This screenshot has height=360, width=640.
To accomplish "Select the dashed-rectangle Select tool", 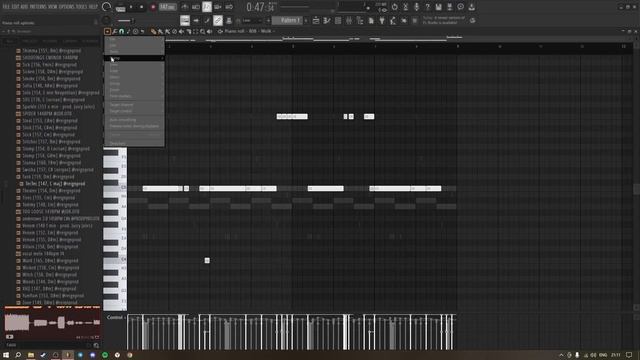I will (196, 31).
